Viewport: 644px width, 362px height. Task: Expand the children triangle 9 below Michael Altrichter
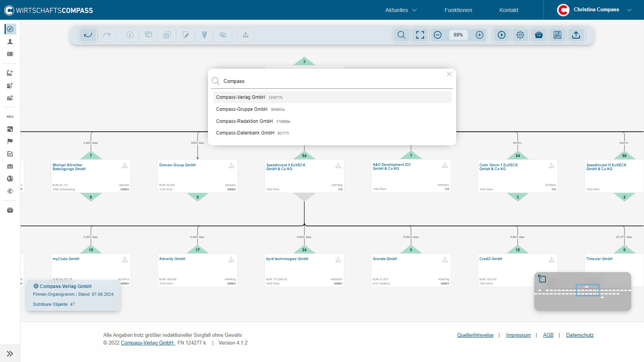[x=91, y=197]
